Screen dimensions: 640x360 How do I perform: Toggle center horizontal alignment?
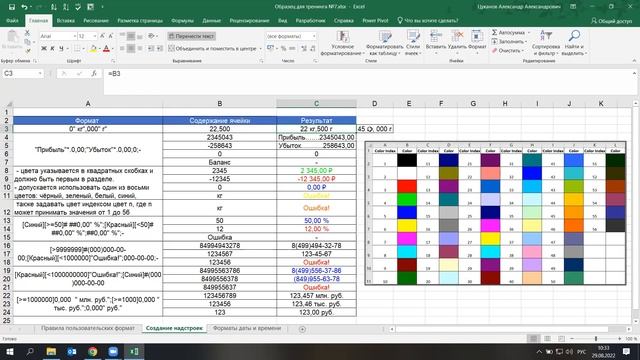coord(131,49)
